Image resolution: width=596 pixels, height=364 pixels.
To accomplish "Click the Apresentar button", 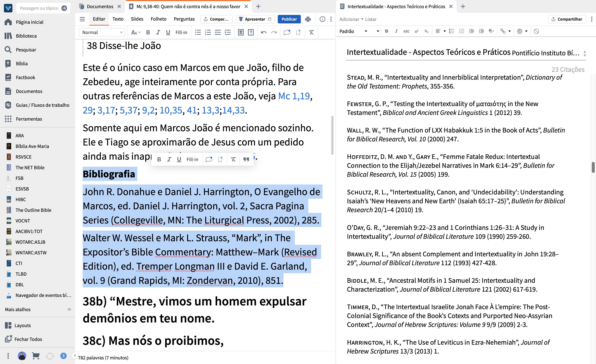I will click(x=255, y=19).
